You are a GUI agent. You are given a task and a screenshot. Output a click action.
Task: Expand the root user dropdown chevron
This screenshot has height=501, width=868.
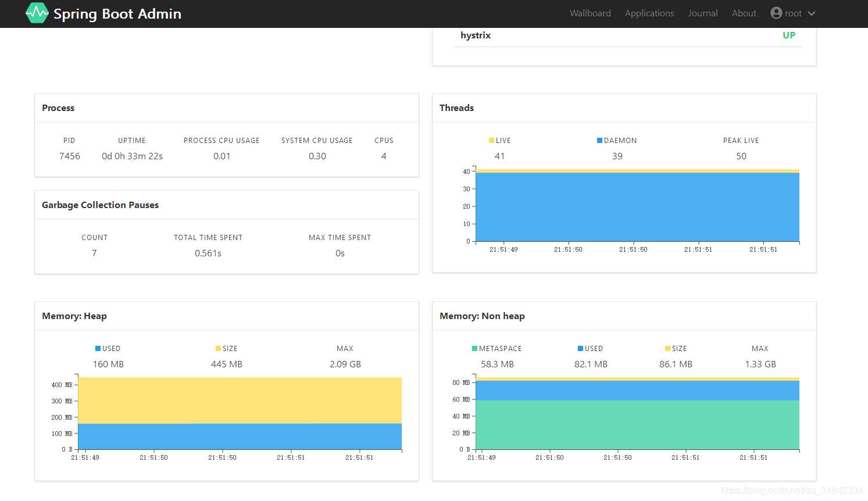(x=812, y=13)
